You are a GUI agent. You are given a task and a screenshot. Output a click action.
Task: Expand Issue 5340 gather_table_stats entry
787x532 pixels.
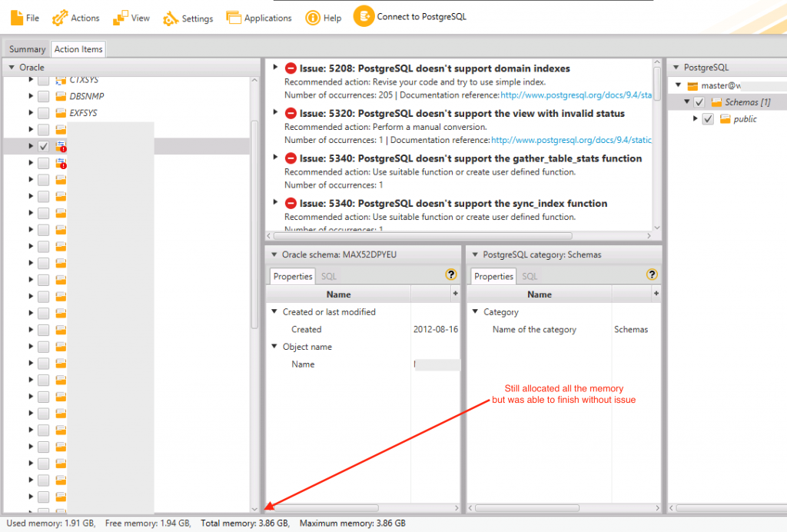275,157
